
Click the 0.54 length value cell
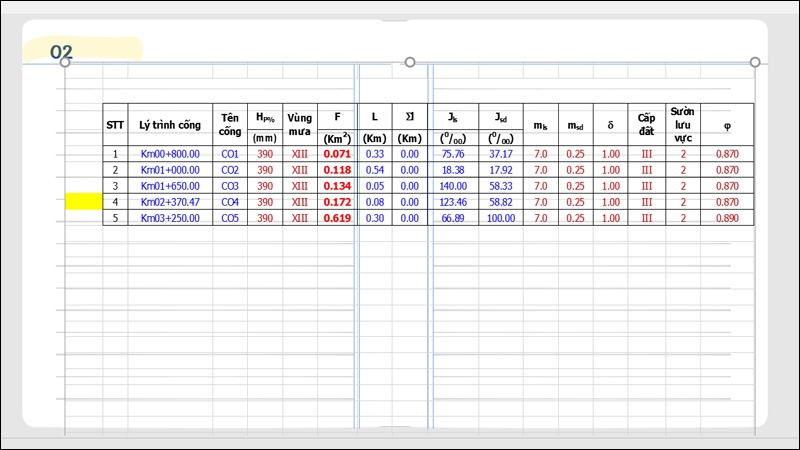374,170
